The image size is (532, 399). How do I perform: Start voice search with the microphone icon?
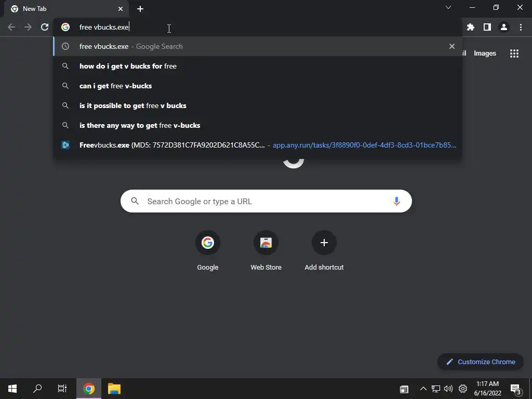(x=396, y=201)
